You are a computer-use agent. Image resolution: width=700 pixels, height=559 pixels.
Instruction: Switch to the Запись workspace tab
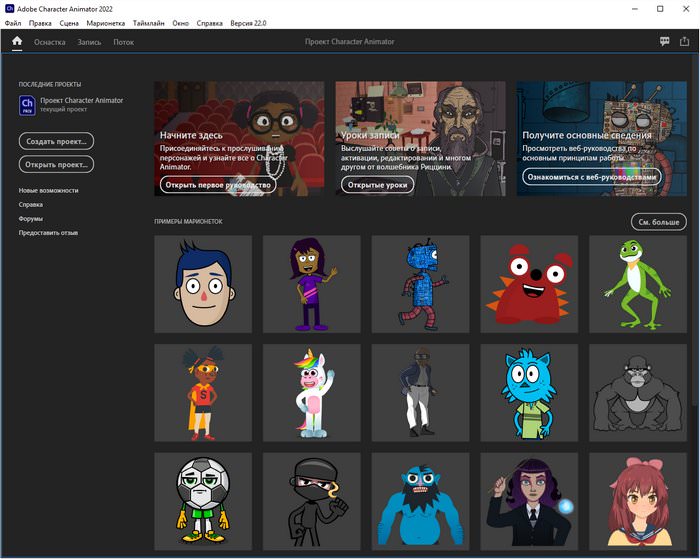(89, 42)
